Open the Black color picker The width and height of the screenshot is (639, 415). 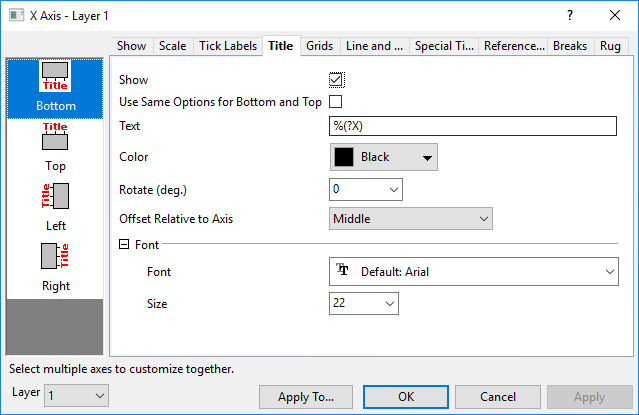click(x=383, y=157)
